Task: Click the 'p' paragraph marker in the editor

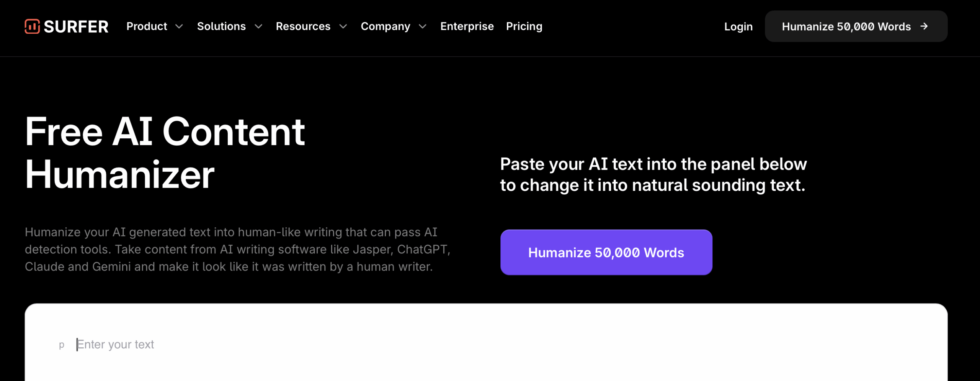Action: coord(62,345)
